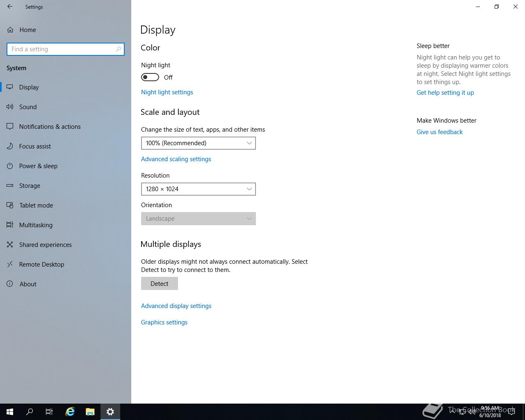Open Shared experiences icon
The image size is (525, 420).
tap(10, 244)
